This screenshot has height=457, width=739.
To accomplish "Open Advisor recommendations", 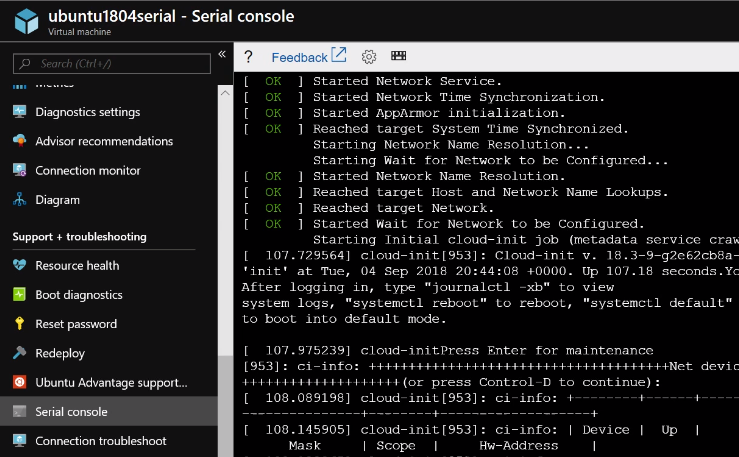I will point(104,141).
